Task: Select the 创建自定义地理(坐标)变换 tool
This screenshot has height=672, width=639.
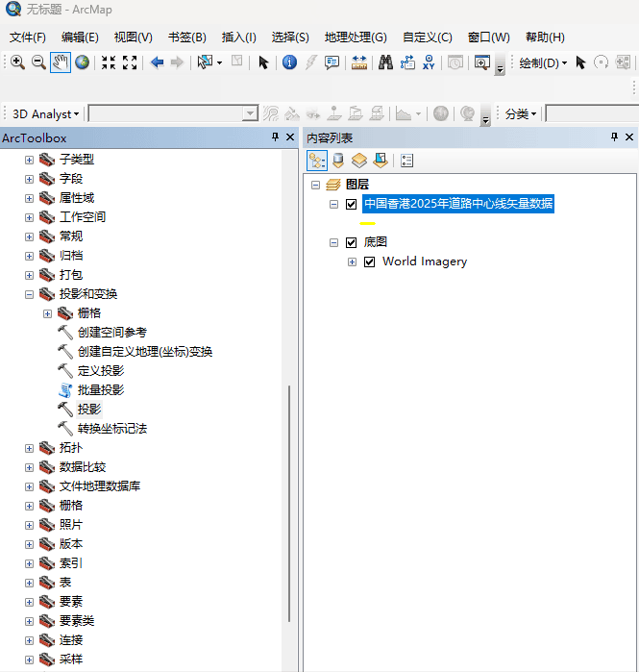Action: point(145,352)
